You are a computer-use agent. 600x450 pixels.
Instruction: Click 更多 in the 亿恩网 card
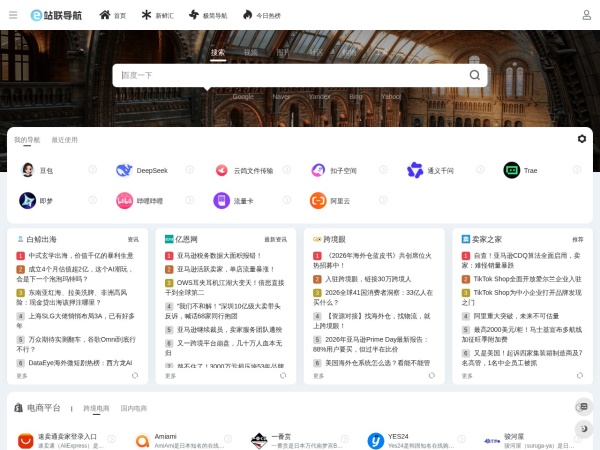pos(170,376)
